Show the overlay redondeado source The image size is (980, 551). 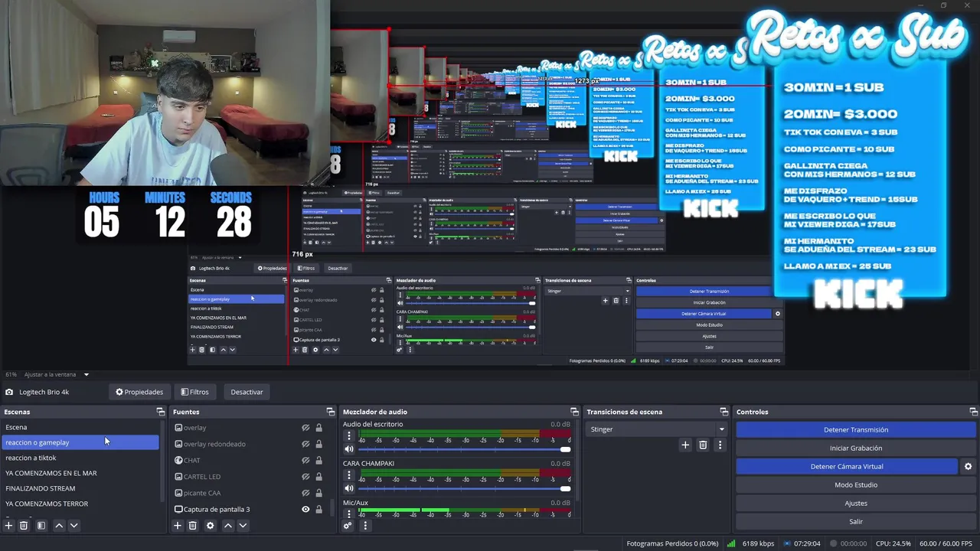tap(305, 444)
